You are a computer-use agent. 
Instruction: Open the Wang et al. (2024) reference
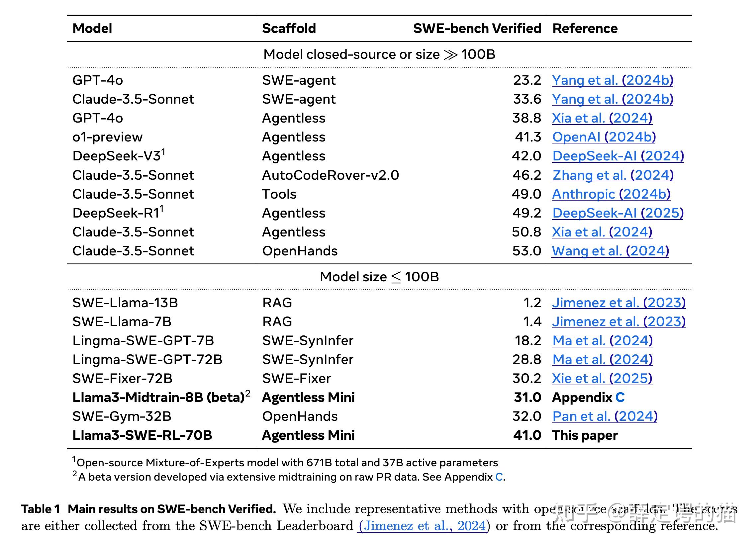610,251
